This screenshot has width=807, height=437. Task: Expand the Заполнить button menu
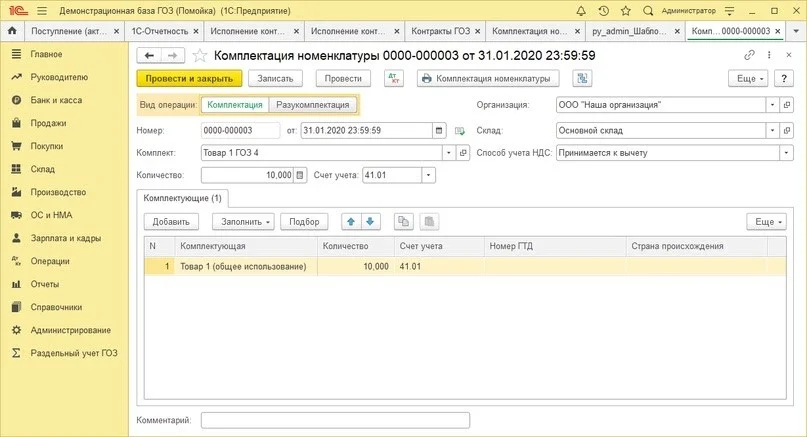(243, 222)
